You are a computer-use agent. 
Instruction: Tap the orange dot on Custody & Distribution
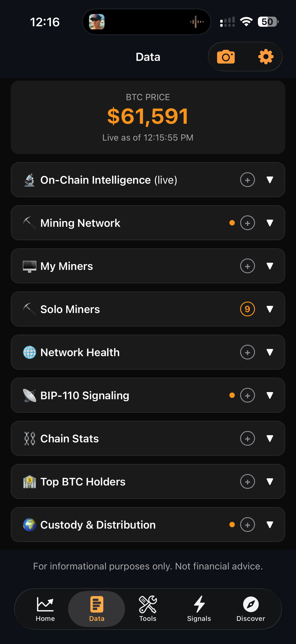(x=232, y=525)
